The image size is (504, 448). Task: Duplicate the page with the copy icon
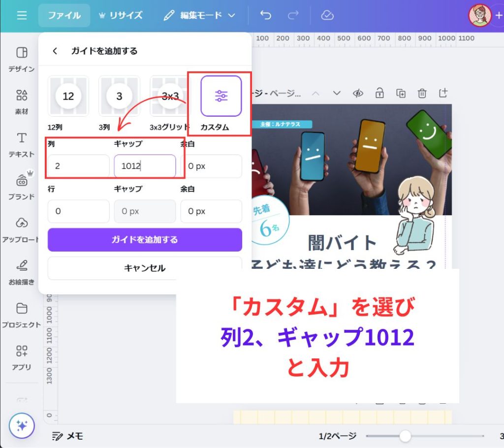[x=401, y=93]
